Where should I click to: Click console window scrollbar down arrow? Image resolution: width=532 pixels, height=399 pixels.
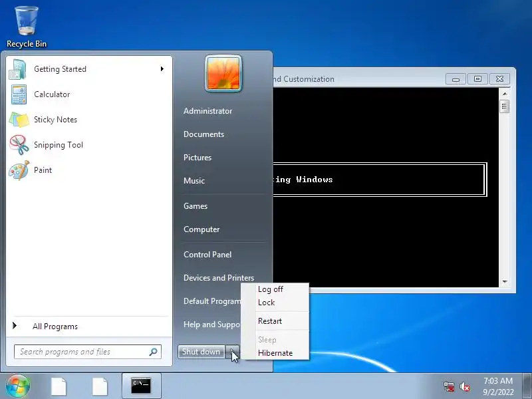click(x=505, y=281)
